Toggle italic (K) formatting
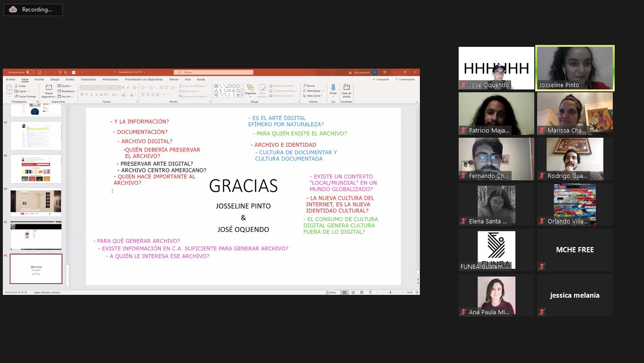Viewport: 644px width, 363px height. (87, 95)
